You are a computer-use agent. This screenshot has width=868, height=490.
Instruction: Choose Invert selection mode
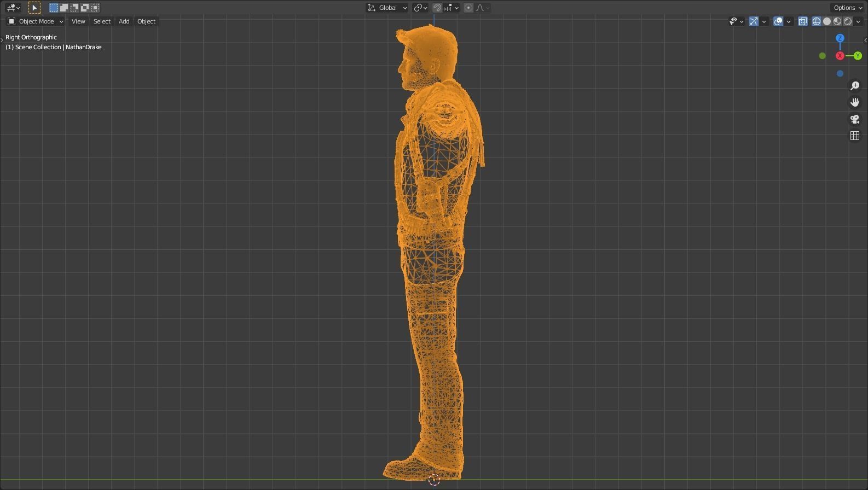pos(85,8)
